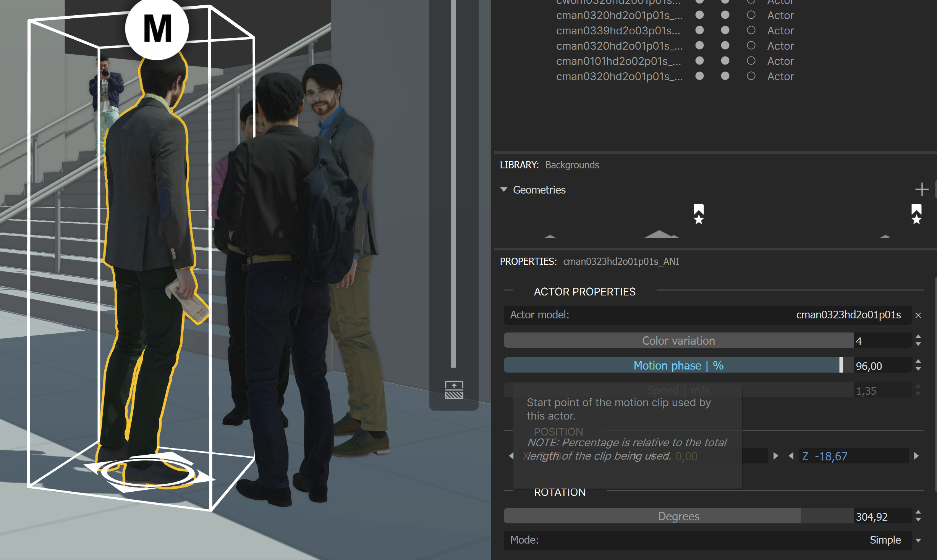This screenshot has height=560, width=937.
Task: Click Actor label in cman0339hd2o03p01s row
Action: pyautogui.click(x=780, y=31)
